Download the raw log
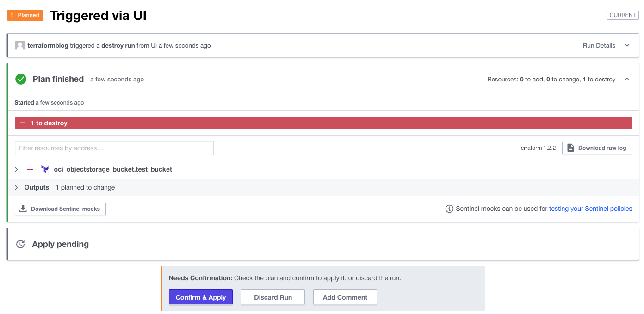The height and width of the screenshot is (314, 644). (597, 148)
